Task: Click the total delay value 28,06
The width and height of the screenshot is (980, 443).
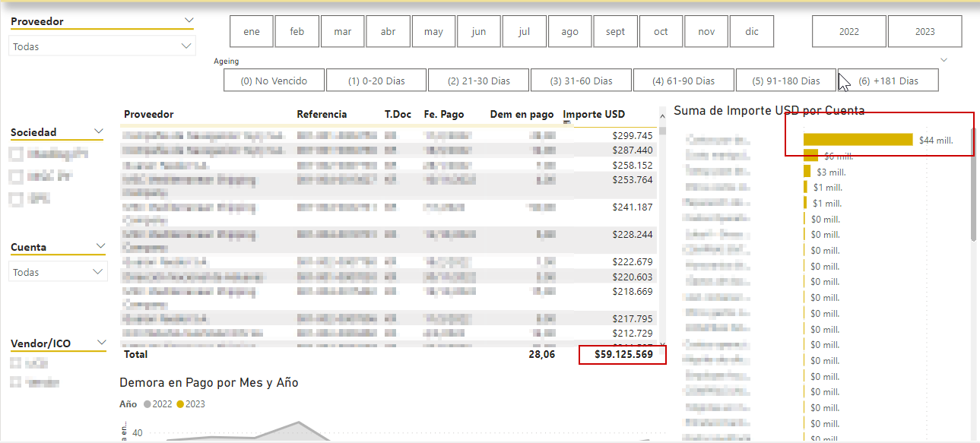Action: [542, 355]
